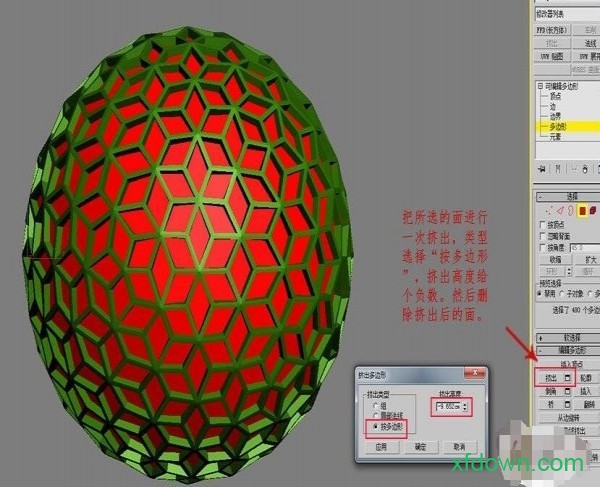
Task: Select 边界 in the modifier stack
Action: point(555,118)
